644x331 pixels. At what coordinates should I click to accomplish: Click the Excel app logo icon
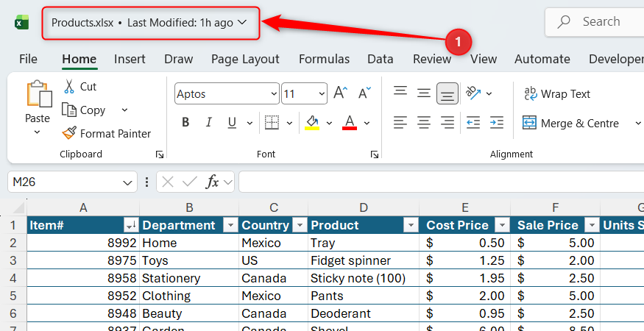pyautogui.click(x=22, y=22)
